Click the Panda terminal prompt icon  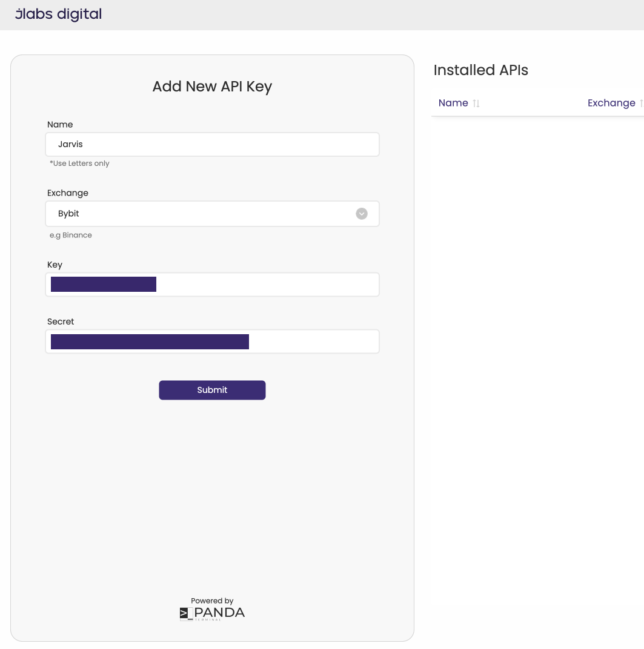coord(186,613)
